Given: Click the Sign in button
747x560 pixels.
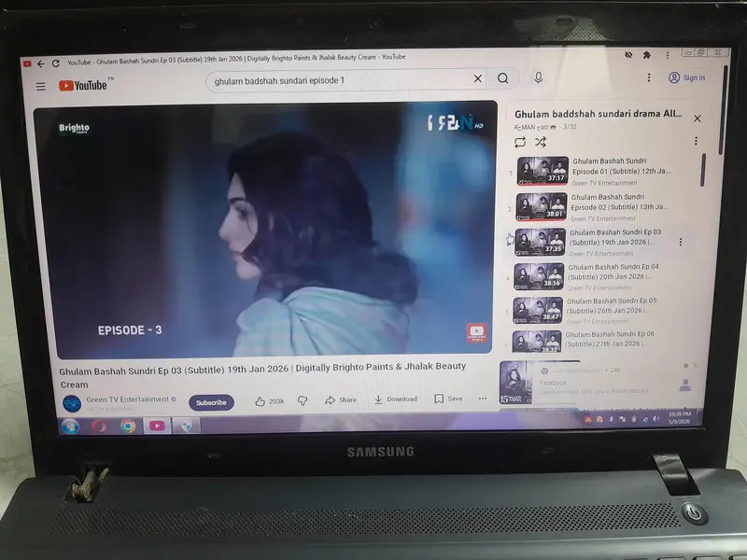Looking at the screenshot, I should click(687, 77).
